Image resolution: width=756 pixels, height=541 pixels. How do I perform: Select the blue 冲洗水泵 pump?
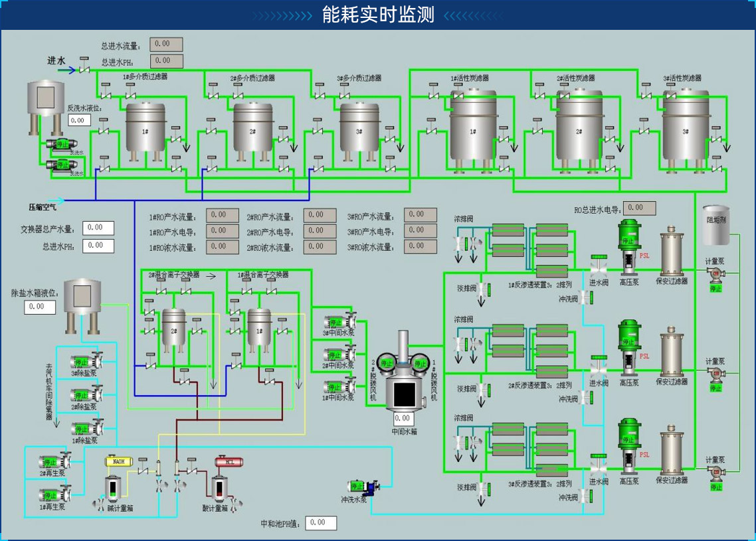363,488
